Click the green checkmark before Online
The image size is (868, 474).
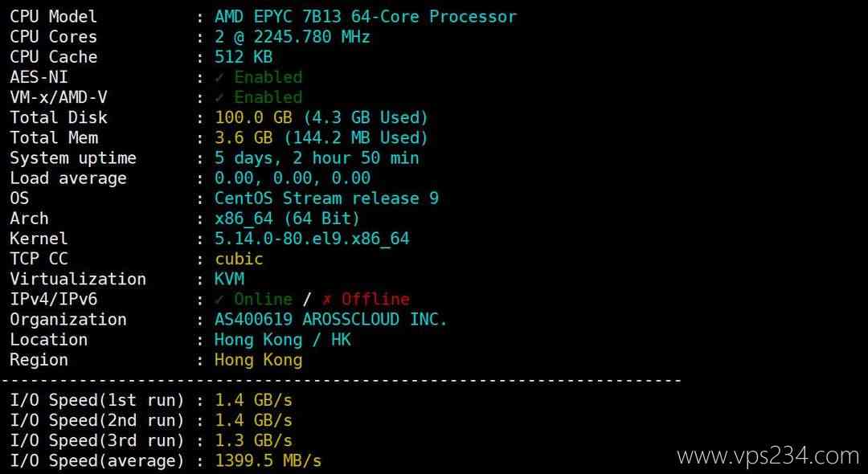[x=219, y=300]
